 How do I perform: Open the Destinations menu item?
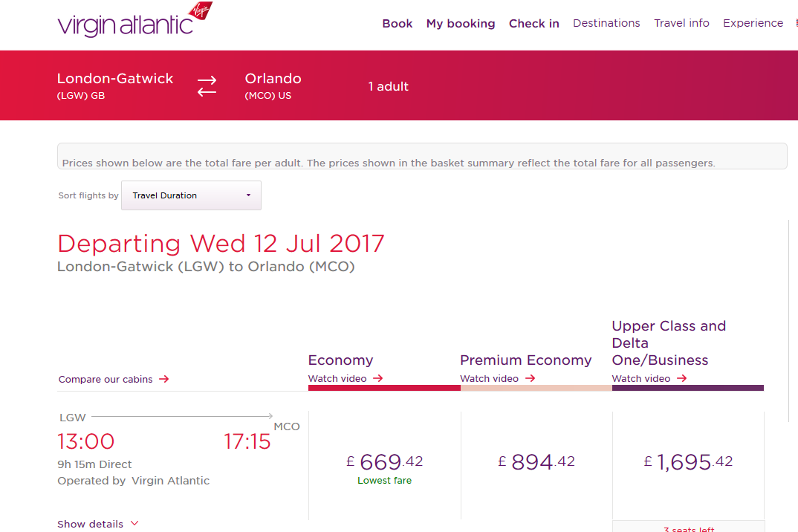coord(606,23)
